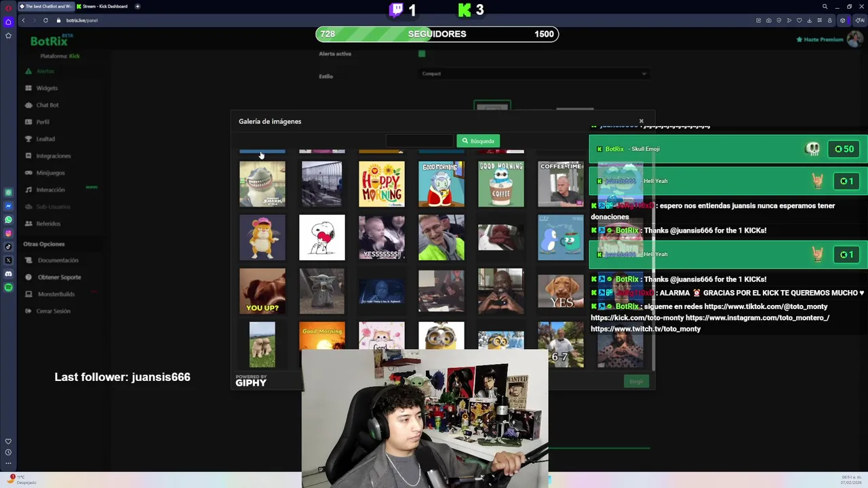Click the green Búsqueda button

(x=478, y=141)
